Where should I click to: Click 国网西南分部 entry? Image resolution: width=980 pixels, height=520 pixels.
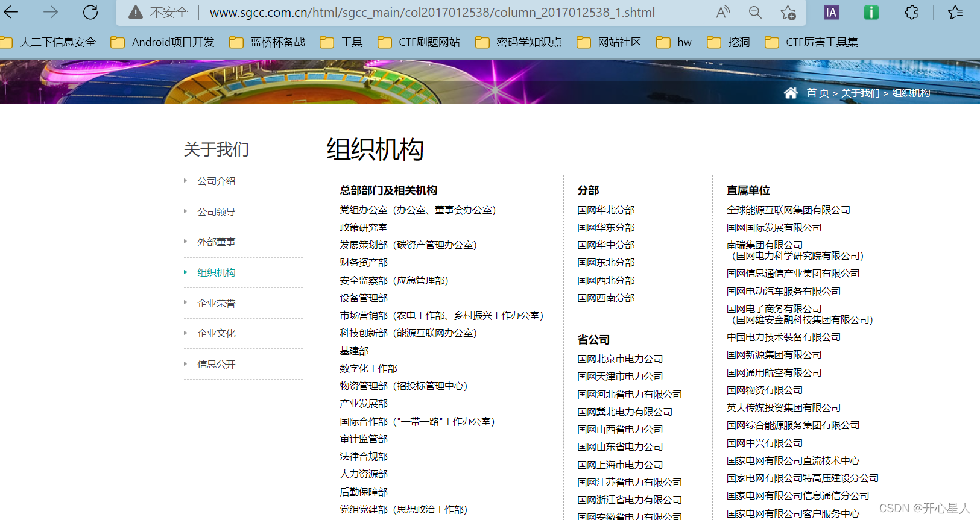point(606,298)
